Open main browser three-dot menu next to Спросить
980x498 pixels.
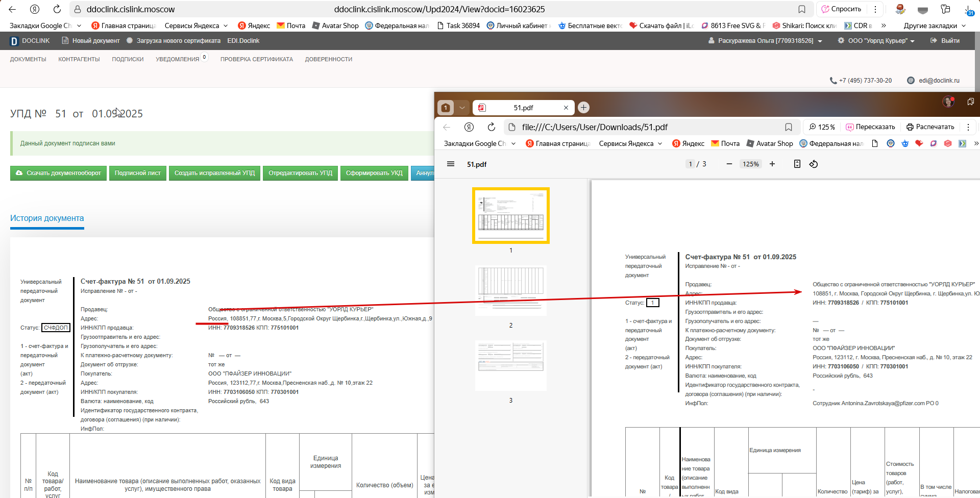click(x=875, y=9)
